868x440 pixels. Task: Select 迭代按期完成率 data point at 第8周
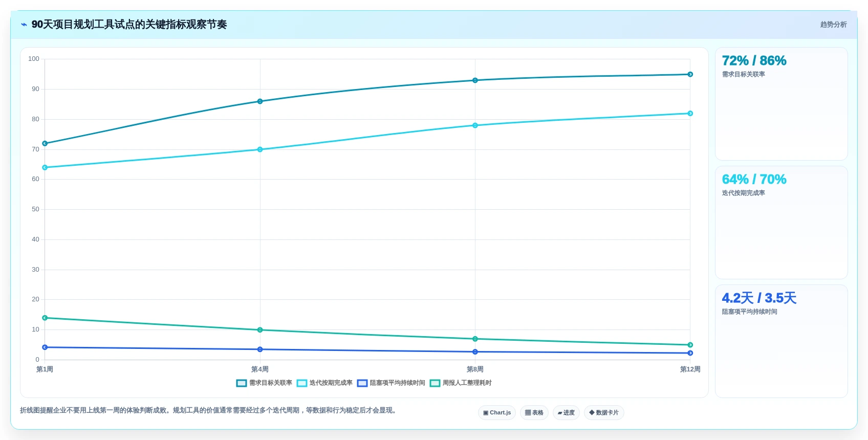(x=475, y=125)
